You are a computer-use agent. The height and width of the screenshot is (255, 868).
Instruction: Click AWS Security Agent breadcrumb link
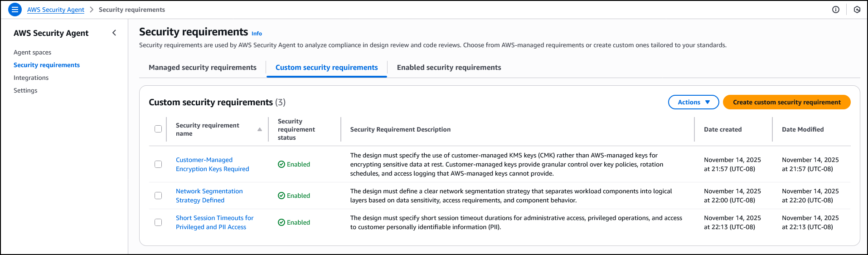coord(55,10)
